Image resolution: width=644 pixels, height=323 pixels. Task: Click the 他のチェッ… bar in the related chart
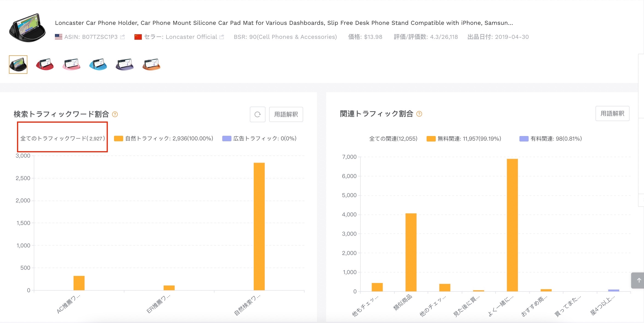pos(445,288)
